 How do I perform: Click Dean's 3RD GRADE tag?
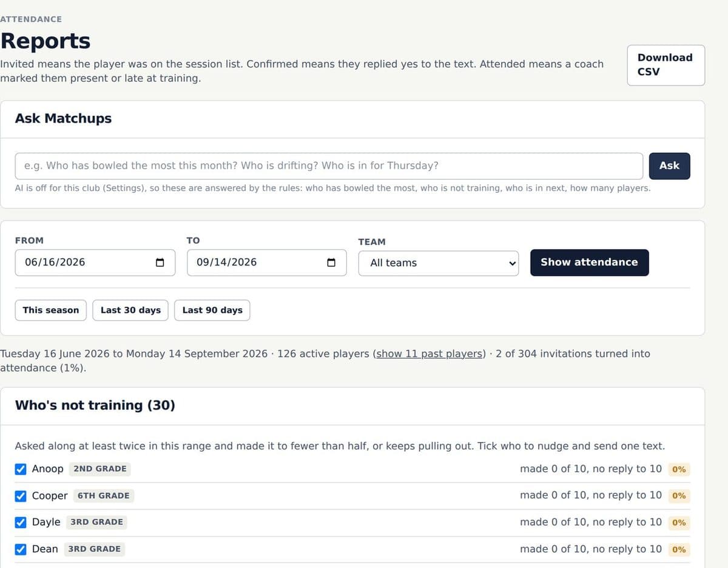95,549
